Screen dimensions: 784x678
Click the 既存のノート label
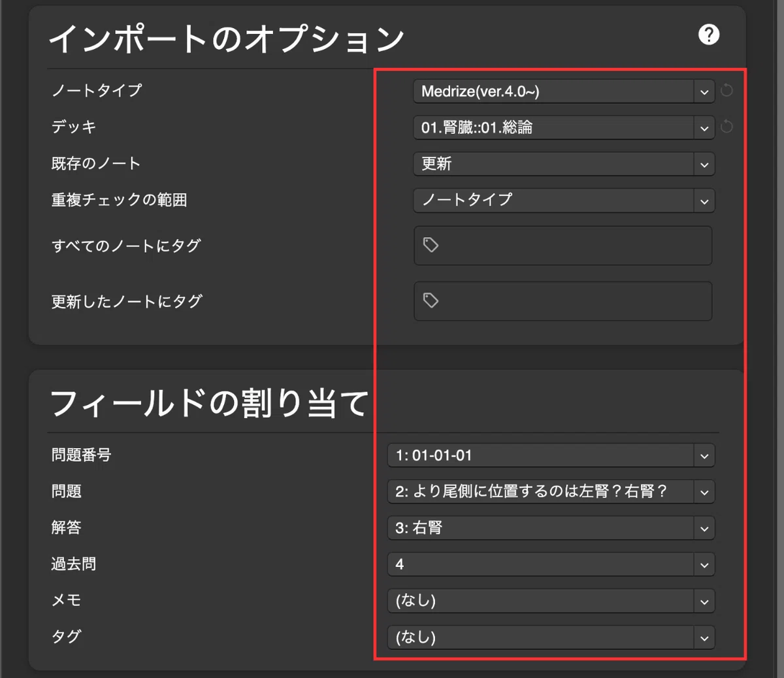click(96, 163)
